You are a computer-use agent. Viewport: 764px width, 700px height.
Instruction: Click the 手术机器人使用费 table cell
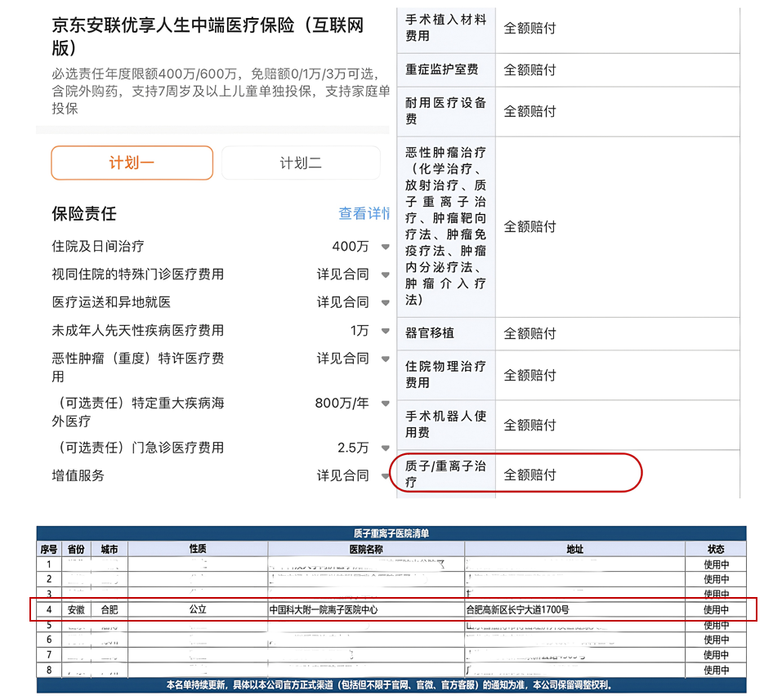click(446, 424)
